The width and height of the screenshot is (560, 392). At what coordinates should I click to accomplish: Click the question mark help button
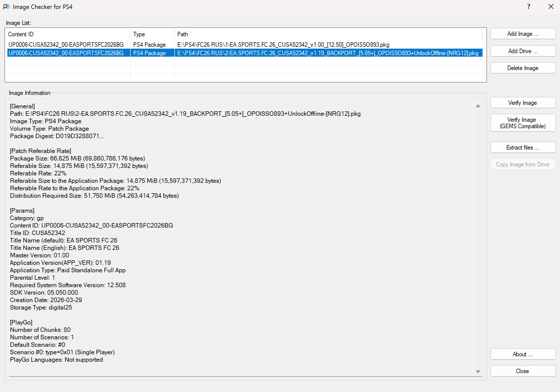coord(529,7)
